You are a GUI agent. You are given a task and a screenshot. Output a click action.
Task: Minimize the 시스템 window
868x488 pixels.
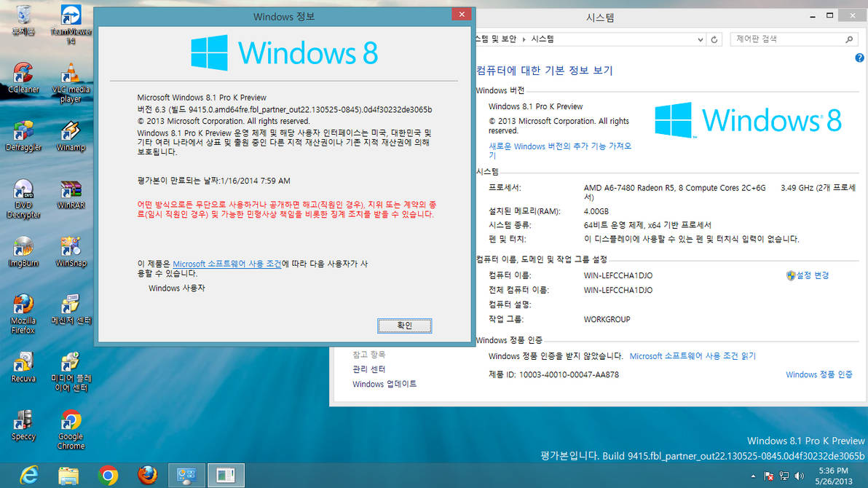click(x=812, y=15)
